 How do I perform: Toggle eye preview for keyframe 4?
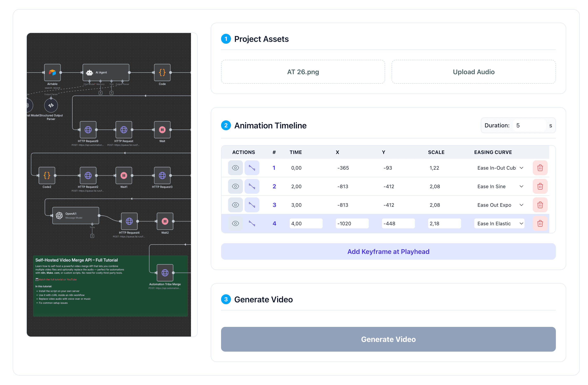pos(235,223)
